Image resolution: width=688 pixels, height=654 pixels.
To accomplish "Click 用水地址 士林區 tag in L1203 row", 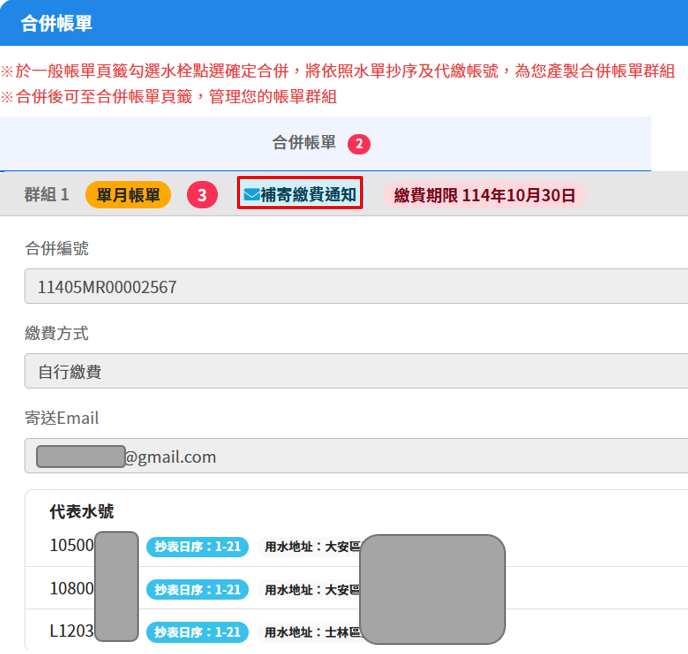I will click(x=310, y=632).
